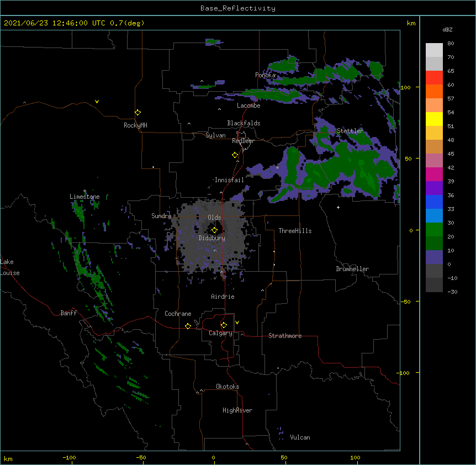Select the white 80 dBZ legend swatch
476x465 pixels.
pos(434,50)
